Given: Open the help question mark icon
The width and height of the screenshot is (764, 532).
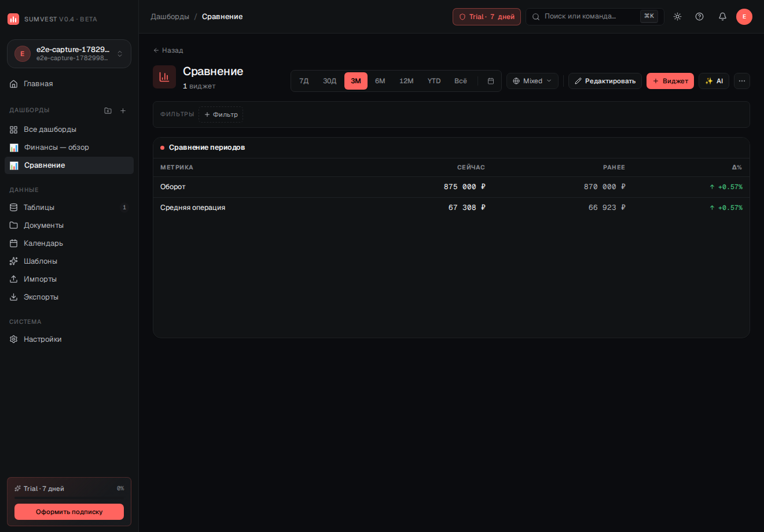Looking at the screenshot, I should click(699, 17).
